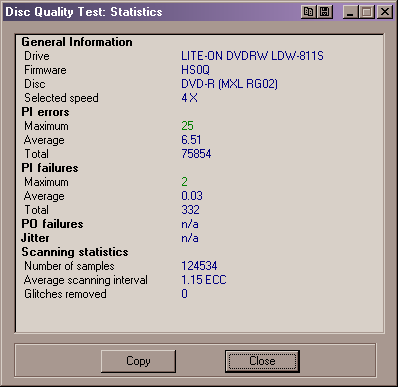Click the Firmware label

(45, 70)
